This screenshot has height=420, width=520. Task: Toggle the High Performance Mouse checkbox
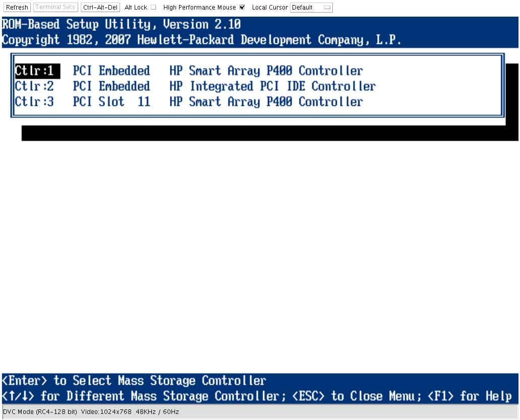point(242,7)
